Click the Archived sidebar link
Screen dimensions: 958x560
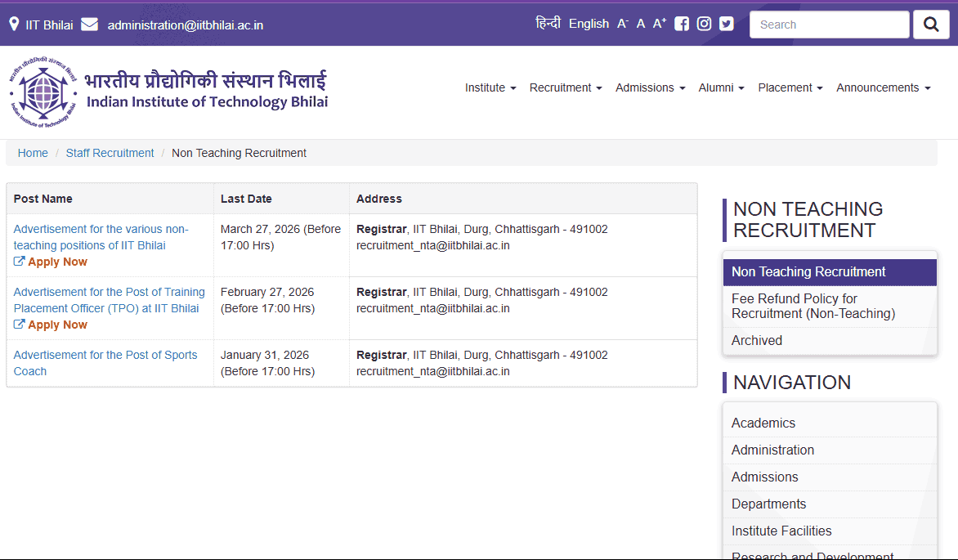pos(756,340)
